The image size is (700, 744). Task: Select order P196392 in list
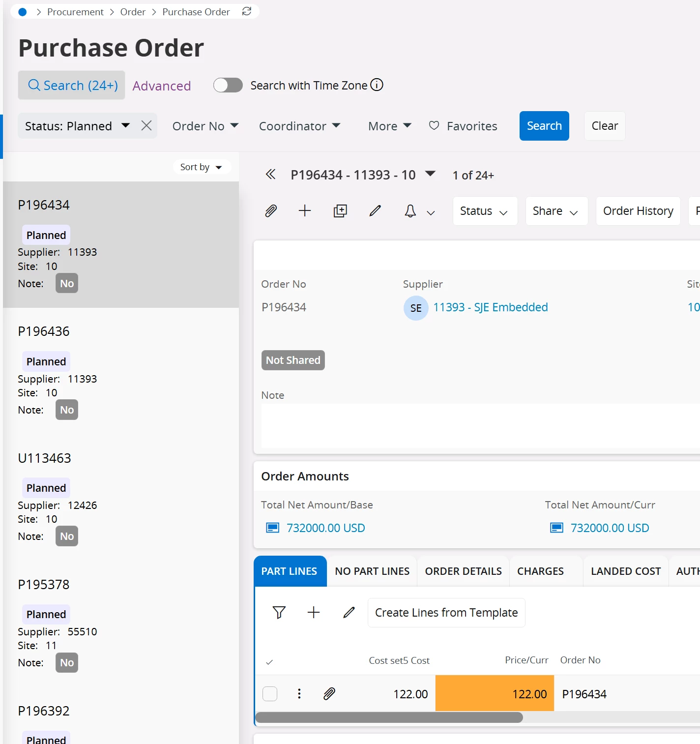click(x=121, y=716)
